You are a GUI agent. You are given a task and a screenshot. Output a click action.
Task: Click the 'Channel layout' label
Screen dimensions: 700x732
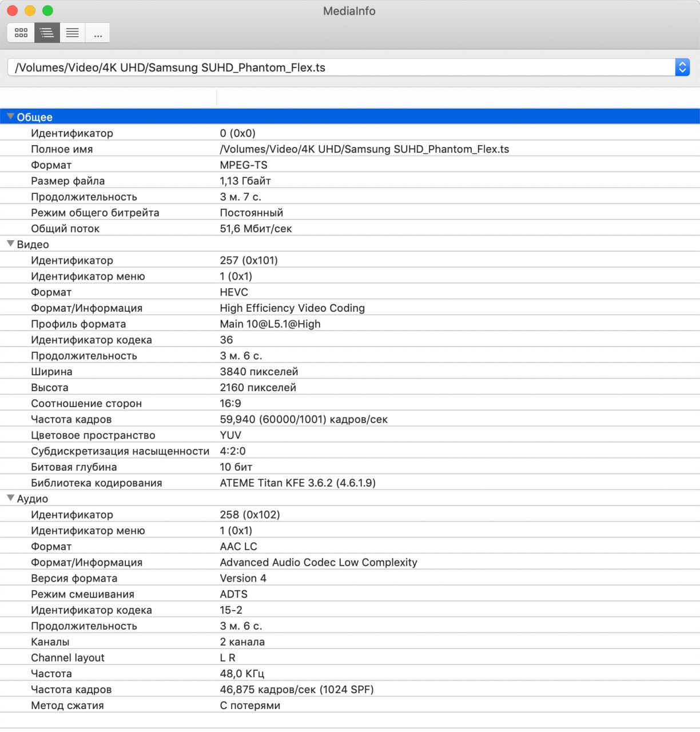(67, 658)
